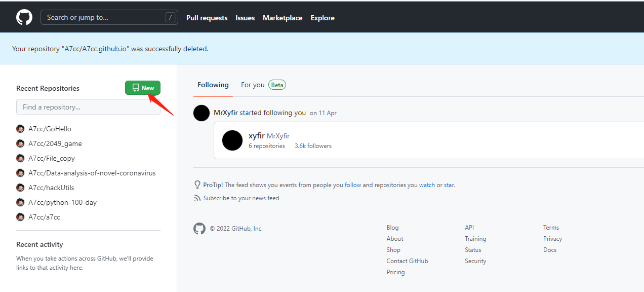The image size is (644, 292).
Task: Go to Issues in the header
Action: 245,18
